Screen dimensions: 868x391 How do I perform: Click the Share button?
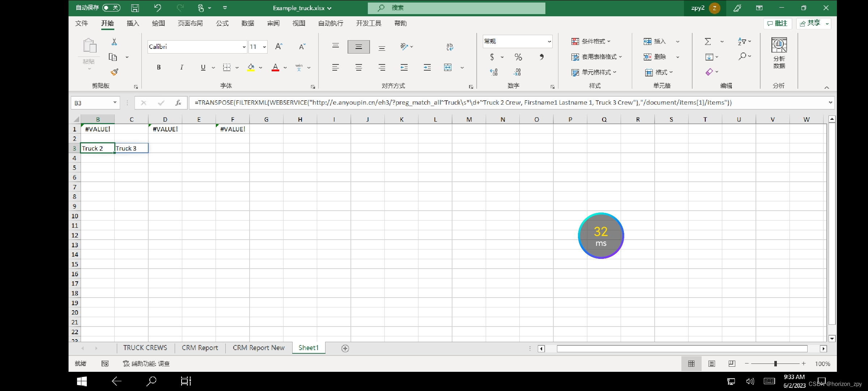click(x=810, y=24)
